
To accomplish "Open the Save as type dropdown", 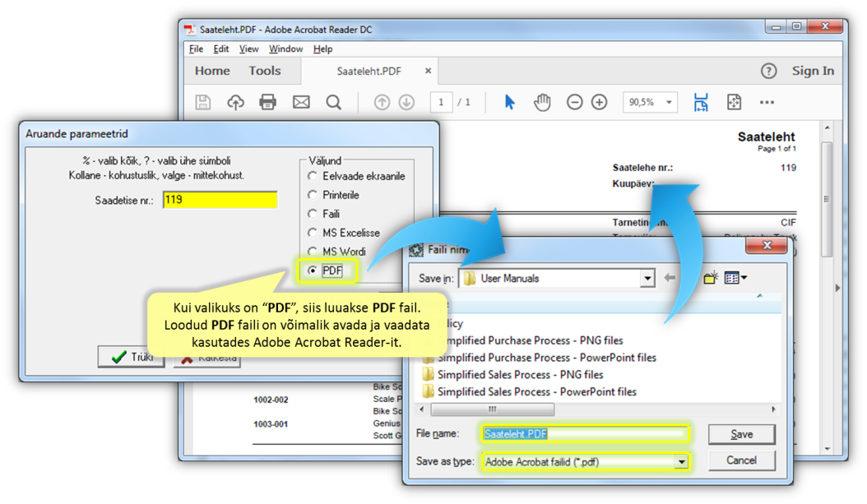I will pyautogui.click(x=681, y=461).
